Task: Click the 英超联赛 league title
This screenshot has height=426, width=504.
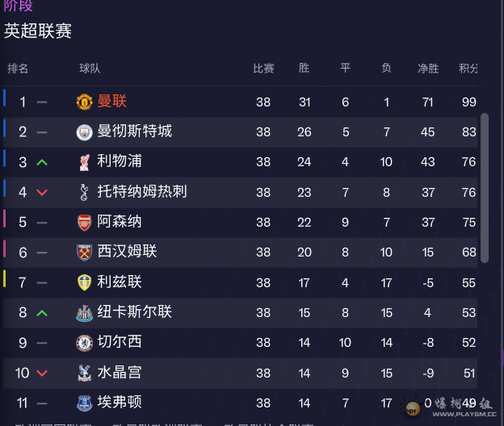Action: tap(38, 31)
